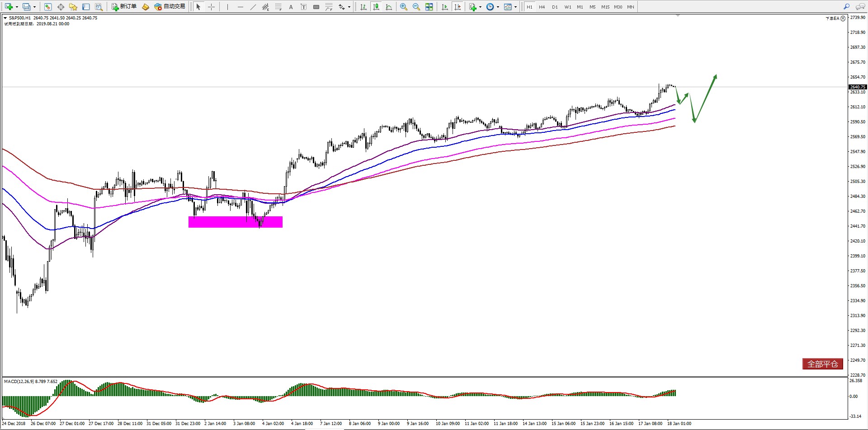Click the 18 Jan 01:00 time label
The width and height of the screenshot is (868, 430).
pos(679,424)
